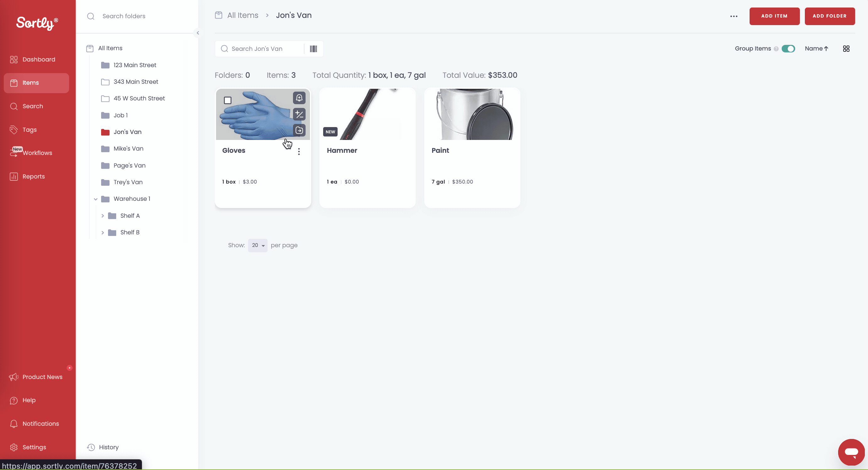Open the three-dot menu beside Add Item

(x=734, y=16)
